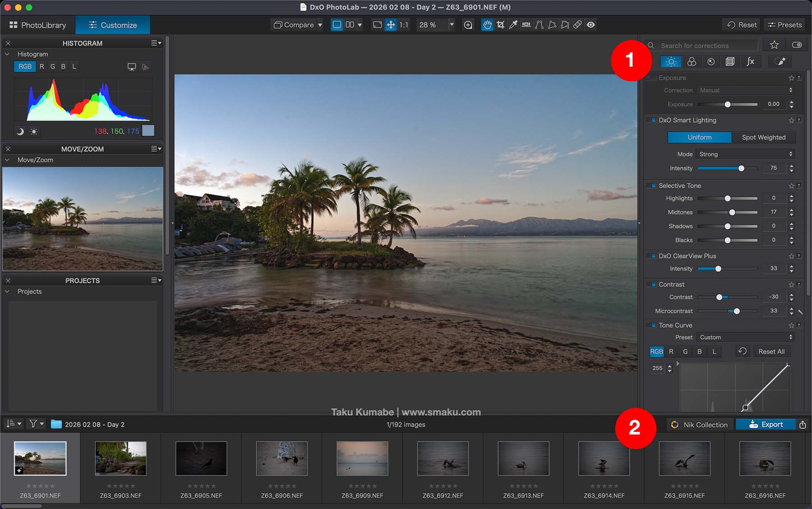Click the Midtones slider handle

(732, 213)
